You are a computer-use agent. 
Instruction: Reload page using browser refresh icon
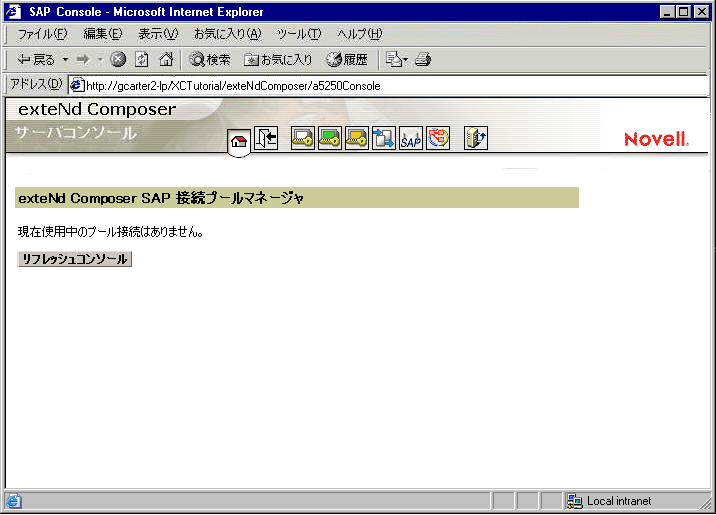[142, 59]
